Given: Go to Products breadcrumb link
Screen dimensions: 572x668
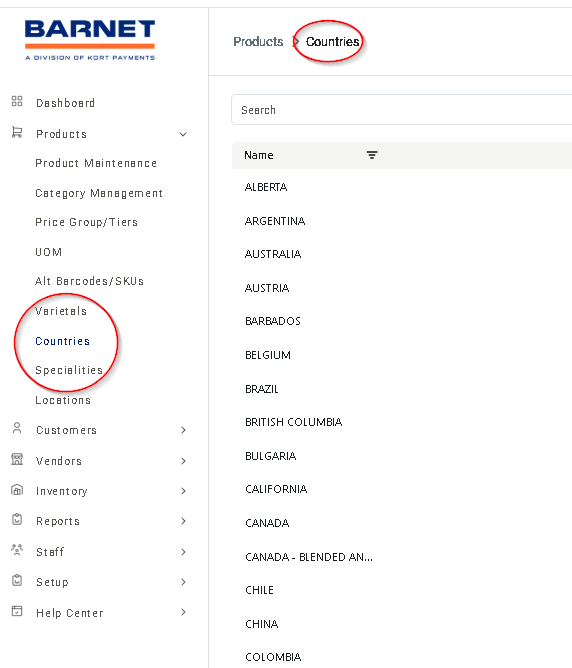Looking at the screenshot, I should (258, 42).
